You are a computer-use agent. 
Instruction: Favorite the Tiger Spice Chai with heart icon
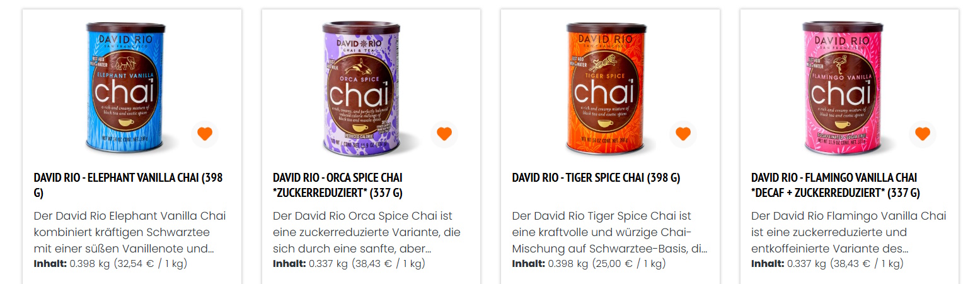tap(683, 134)
